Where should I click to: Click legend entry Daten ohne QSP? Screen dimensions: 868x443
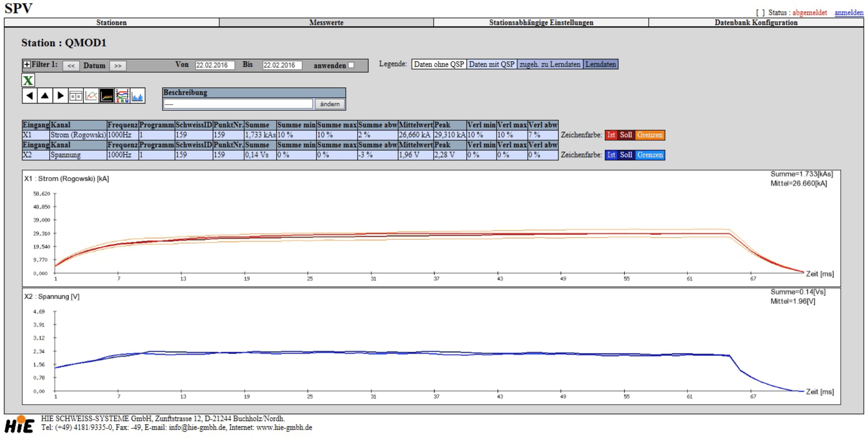pos(439,64)
